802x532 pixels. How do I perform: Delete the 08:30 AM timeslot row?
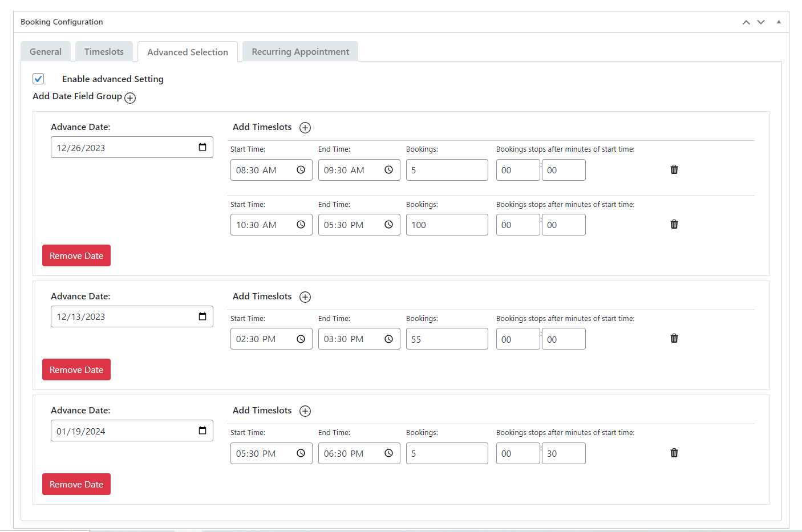[674, 169]
